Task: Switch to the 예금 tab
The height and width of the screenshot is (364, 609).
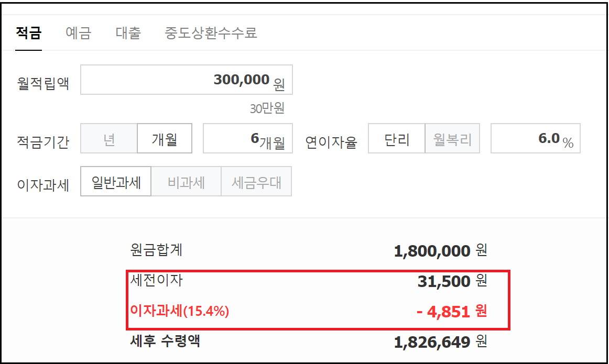Action: tap(78, 32)
